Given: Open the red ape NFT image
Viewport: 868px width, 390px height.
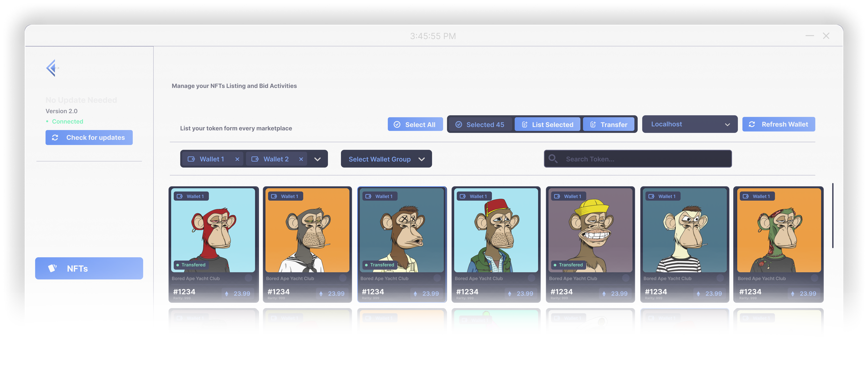Looking at the screenshot, I should pos(213,230).
